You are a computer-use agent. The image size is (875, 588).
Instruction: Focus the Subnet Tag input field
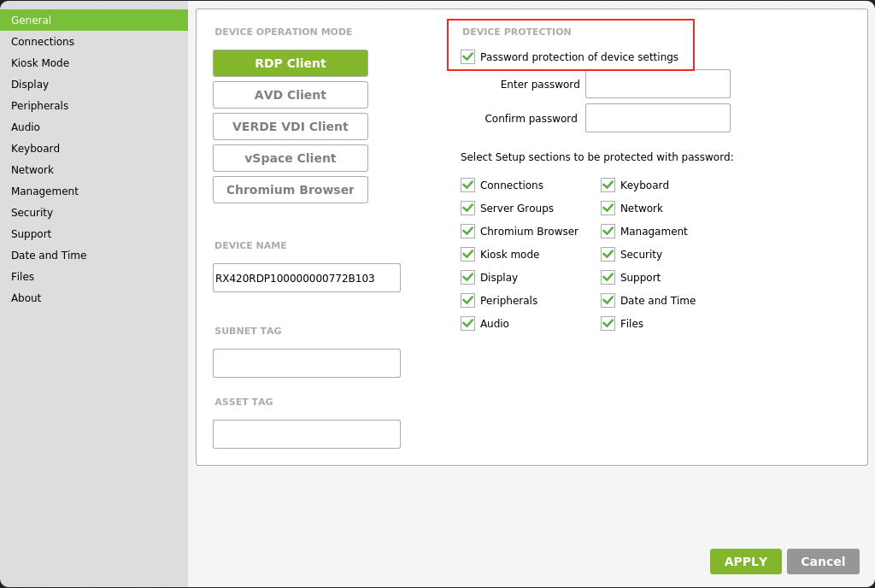click(307, 363)
